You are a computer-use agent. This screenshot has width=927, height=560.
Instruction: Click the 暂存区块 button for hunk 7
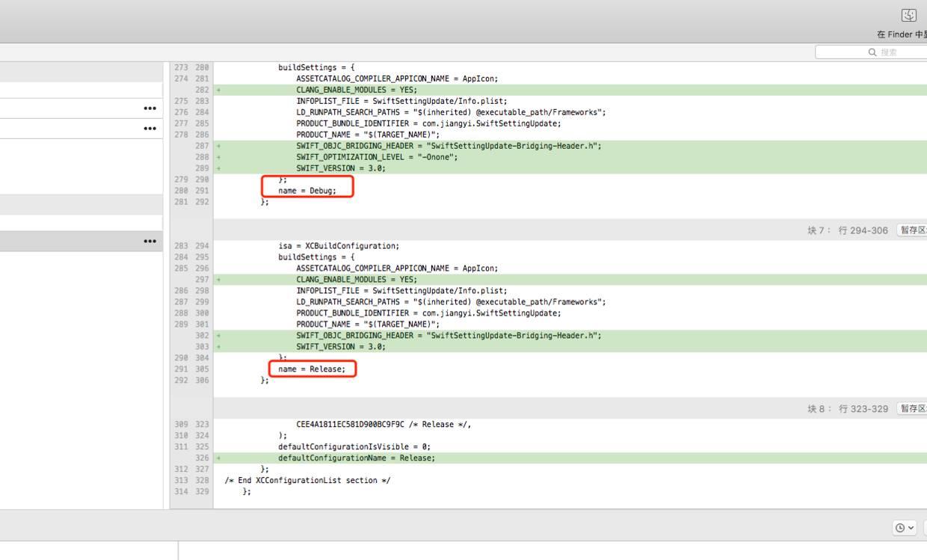[x=913, y=230]
